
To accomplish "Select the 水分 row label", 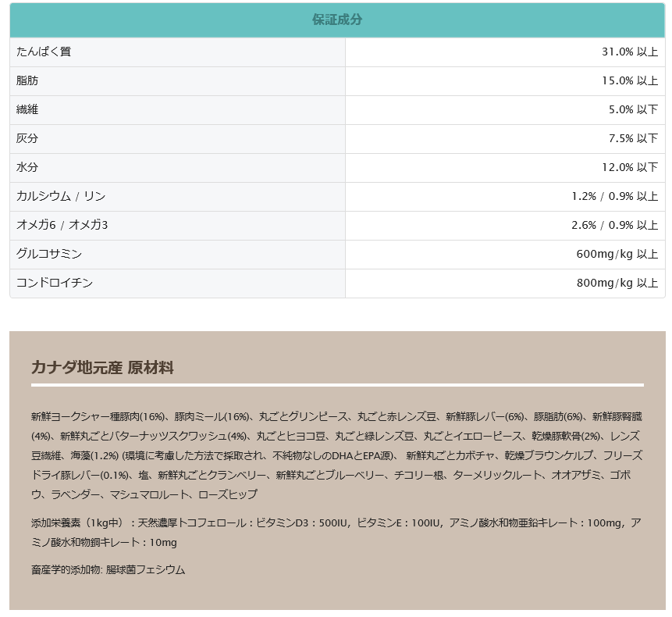I will [x=27, y=167].
